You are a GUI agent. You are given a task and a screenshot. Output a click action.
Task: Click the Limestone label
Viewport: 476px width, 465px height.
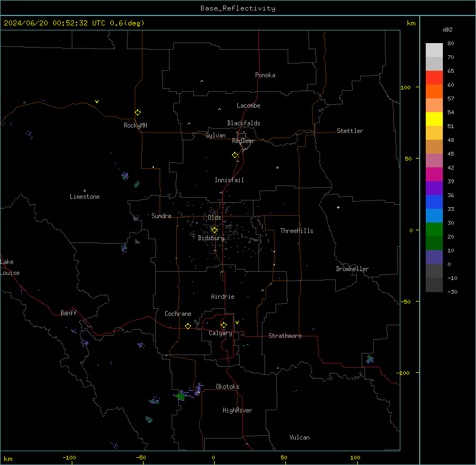point(84,197)
